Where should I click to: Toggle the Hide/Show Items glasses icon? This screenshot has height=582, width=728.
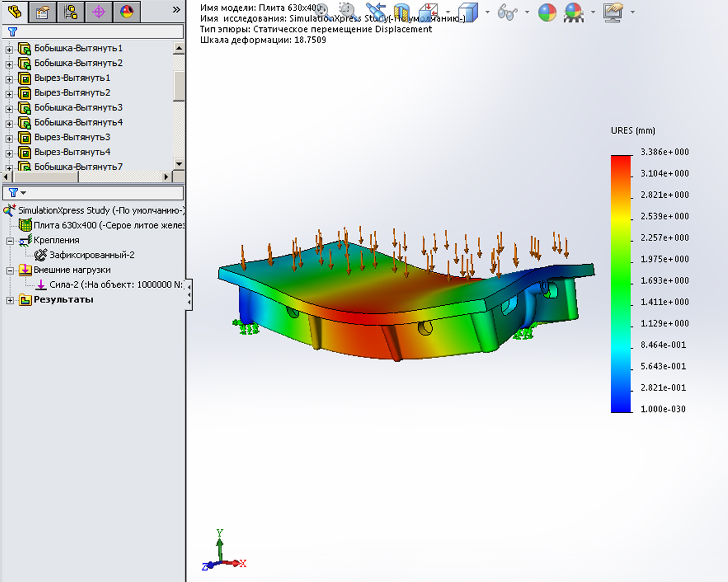pyautogui.click(x=506, y=12)
